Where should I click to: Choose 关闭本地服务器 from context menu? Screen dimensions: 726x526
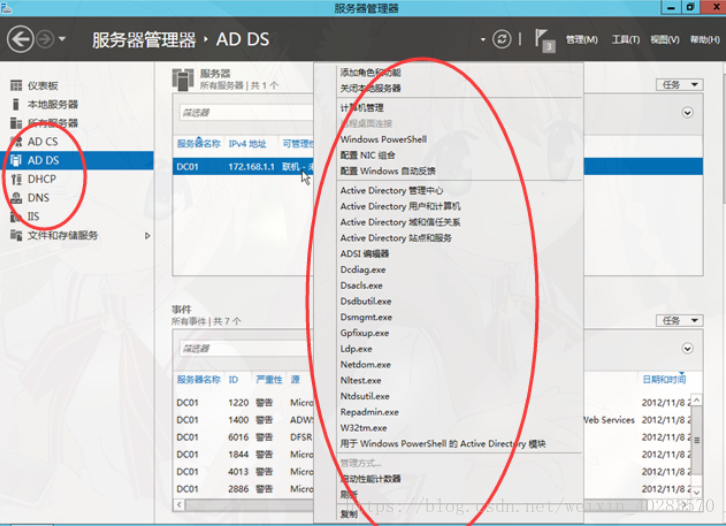coord(370,88)
